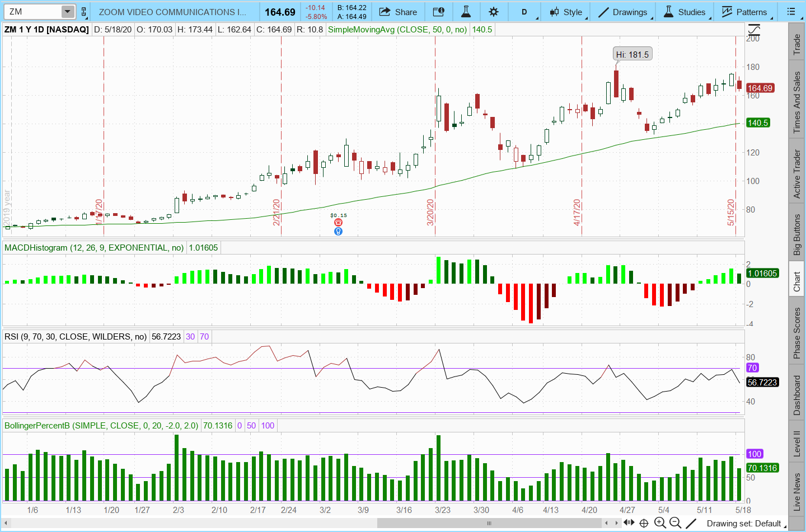Click the red earnings phone icon
Screen dimensions: 806x532
click(338, 223)
